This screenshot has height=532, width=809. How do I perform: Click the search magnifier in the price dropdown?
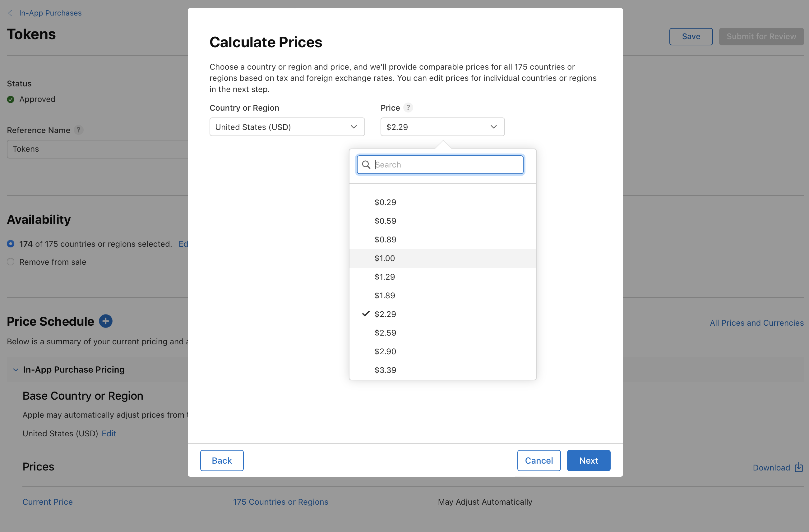click(366, 165)
